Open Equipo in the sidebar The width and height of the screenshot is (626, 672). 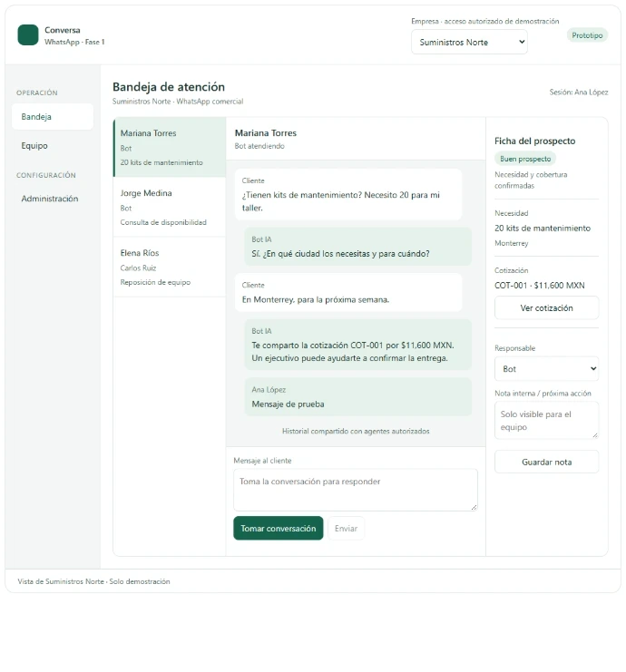pyautogui.click(x=53, y=146)
